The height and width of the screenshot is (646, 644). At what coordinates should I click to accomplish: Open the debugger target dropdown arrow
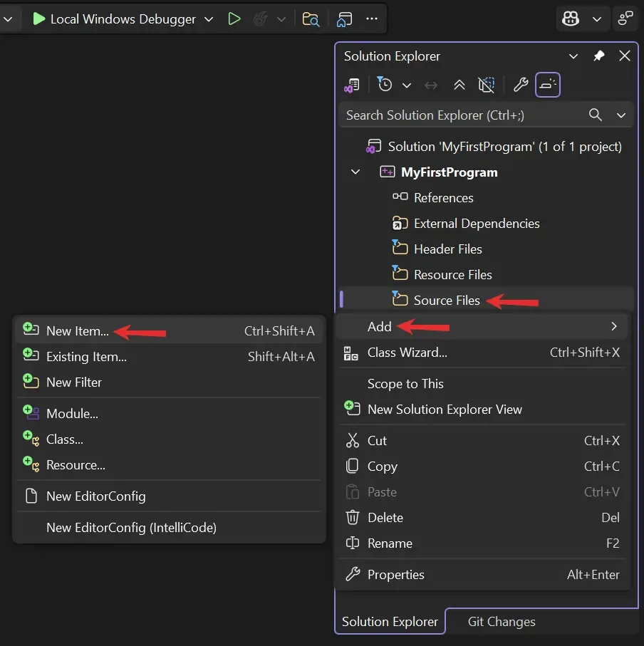[x=209, y=19]
